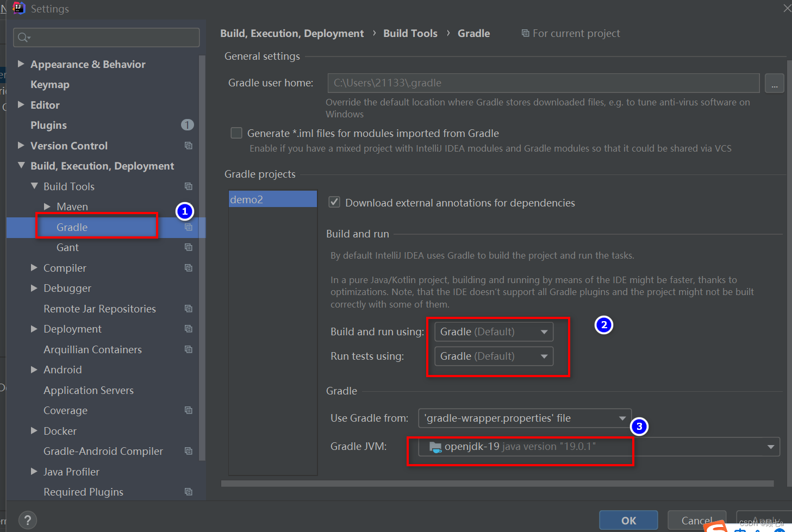Click project-level icon next to Remote Jar Repositories
The width and height of the screenshot is (792, 532).
pyautogui.click(x=189, y=309)
